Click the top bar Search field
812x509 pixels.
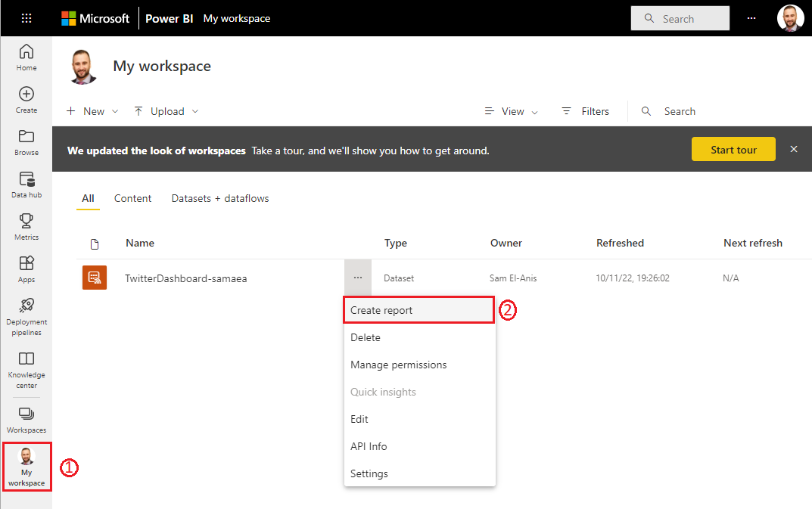(680, 19)
